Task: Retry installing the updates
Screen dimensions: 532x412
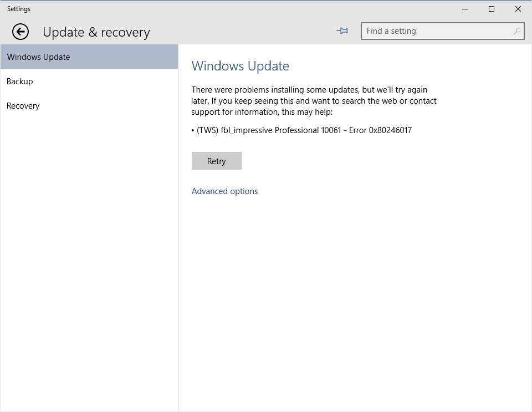Action: [217, 161]
